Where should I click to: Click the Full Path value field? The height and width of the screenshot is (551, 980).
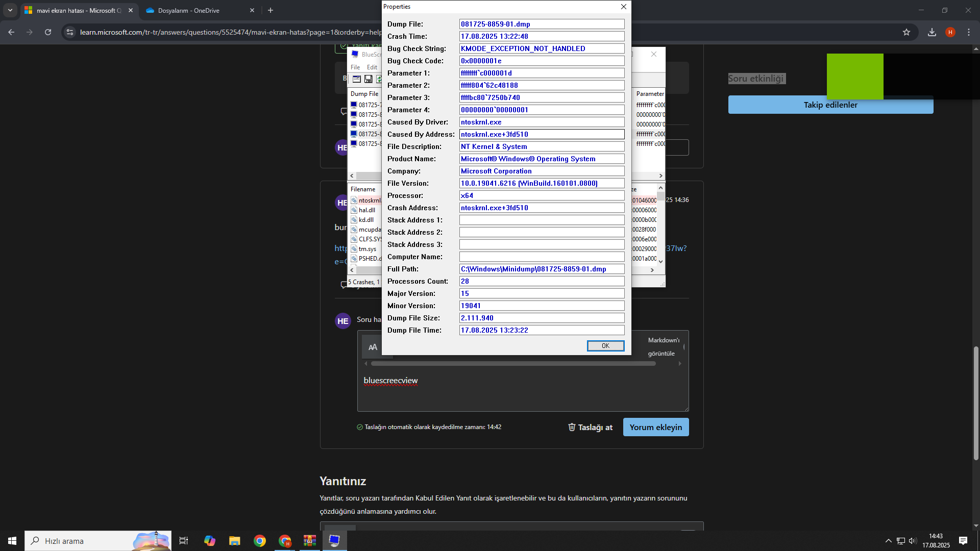[x=542, y=269]
